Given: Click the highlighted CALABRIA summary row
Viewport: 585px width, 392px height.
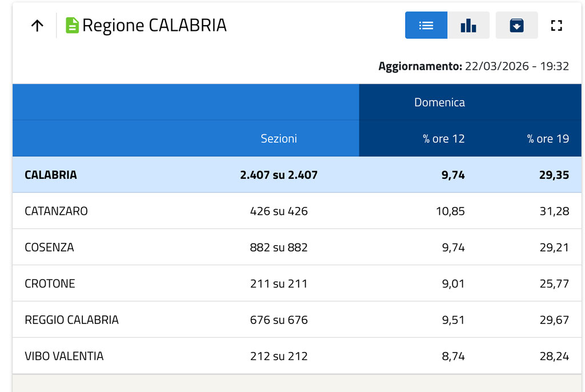Looking at the screenshot, I should coord(51,175).
